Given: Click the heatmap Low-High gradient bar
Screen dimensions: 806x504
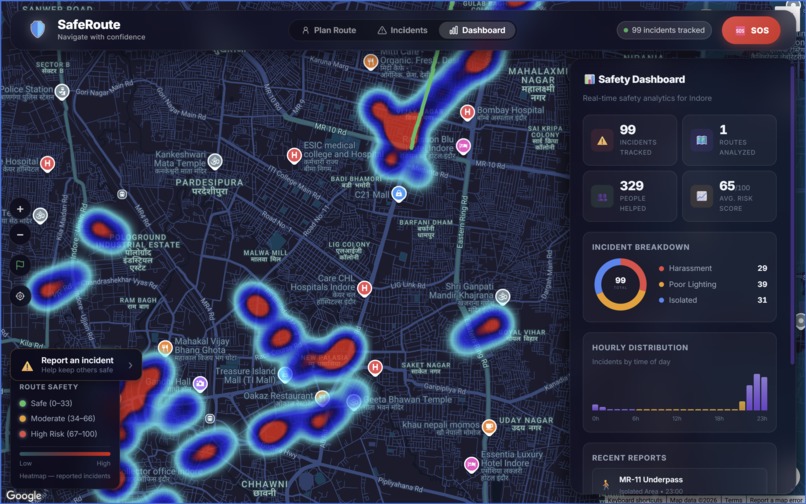Looking at the screenshot, I should point(65,454).
